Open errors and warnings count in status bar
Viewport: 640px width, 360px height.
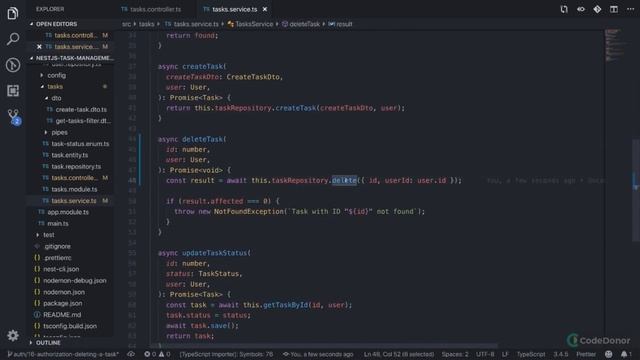pyautogui.click(x=157, y=354)
